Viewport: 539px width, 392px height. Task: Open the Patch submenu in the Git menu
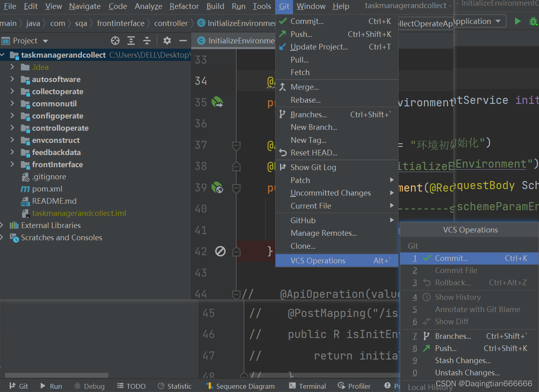300,180
